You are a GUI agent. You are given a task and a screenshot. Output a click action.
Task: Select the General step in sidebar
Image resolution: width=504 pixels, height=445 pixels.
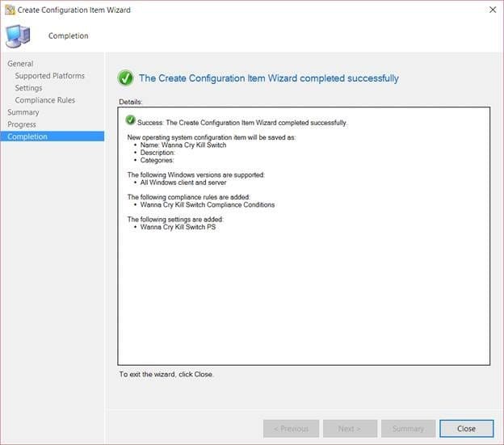point(20,64)
